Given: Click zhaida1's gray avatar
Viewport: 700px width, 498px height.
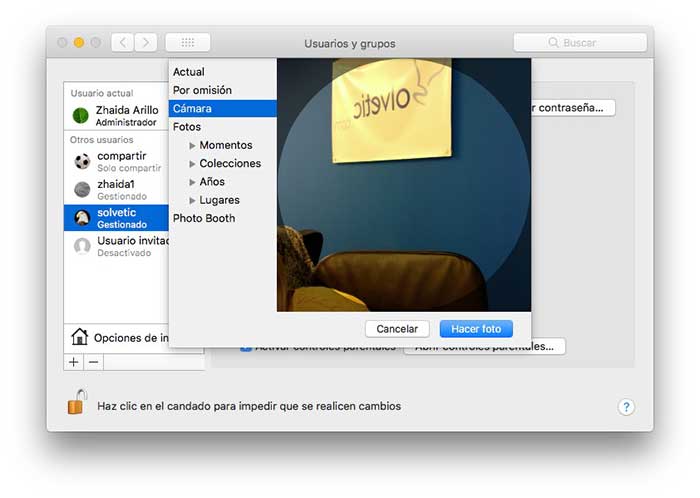Looking at the screenshot, I should pyautogui.click(x=82, y=189).
